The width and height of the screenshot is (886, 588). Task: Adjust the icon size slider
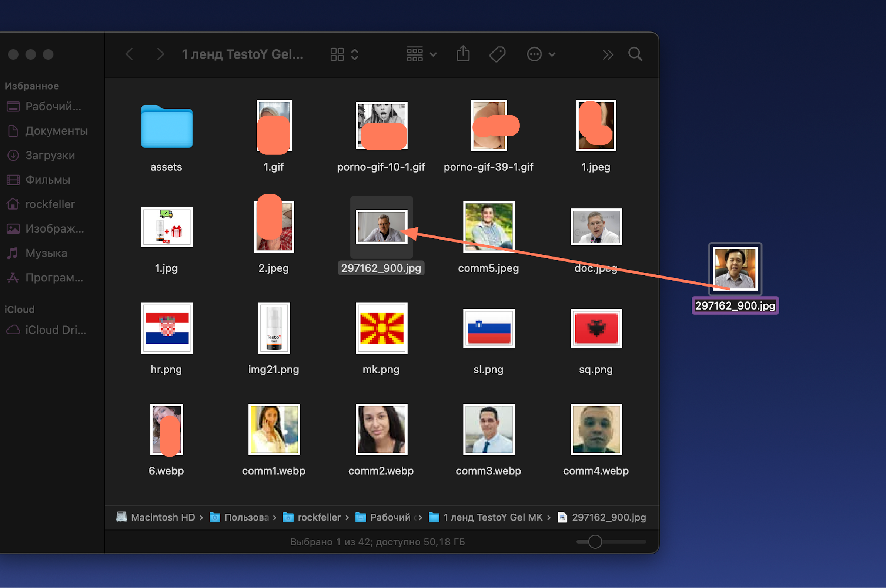coord(595,542)
